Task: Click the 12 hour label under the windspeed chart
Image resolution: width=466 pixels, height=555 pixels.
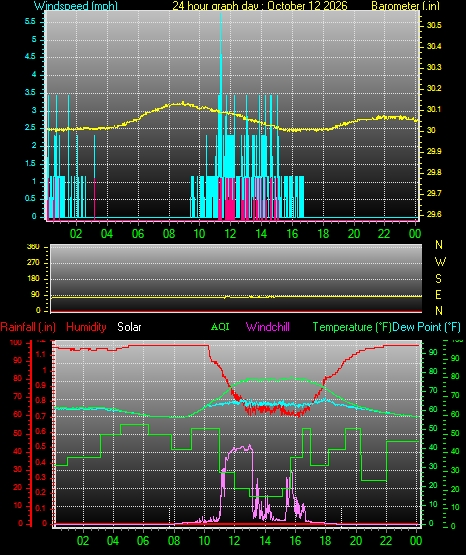Action: pyautogui.click(x=230, y=234)
